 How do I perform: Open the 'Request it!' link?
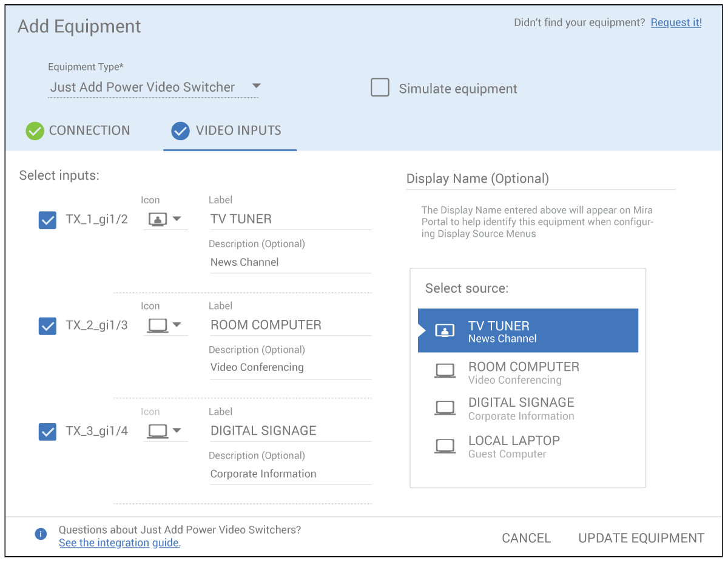click(x=676, y=22)
